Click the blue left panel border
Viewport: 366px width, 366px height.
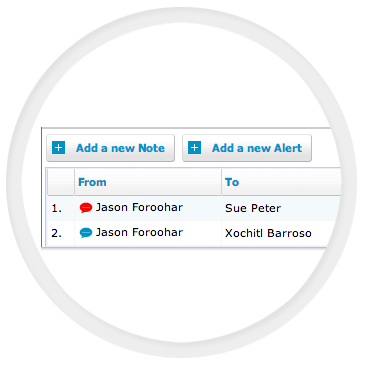42,187
